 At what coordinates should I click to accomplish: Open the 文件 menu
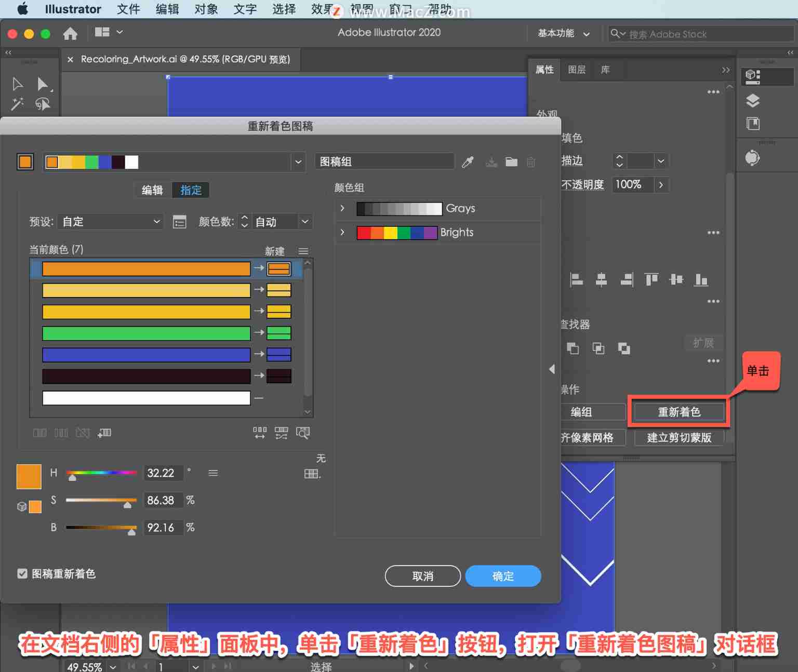(128, 9)
